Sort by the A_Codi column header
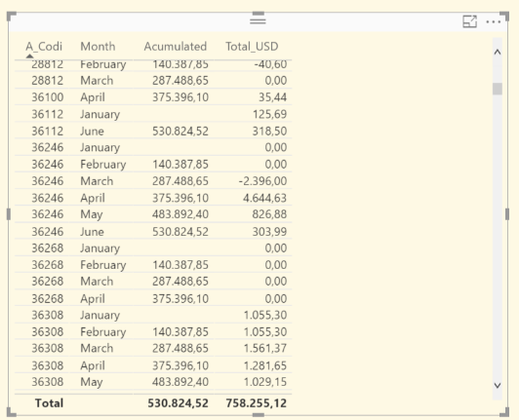Image resolution: width=519 pixels, height=420 pixels. 44,47
